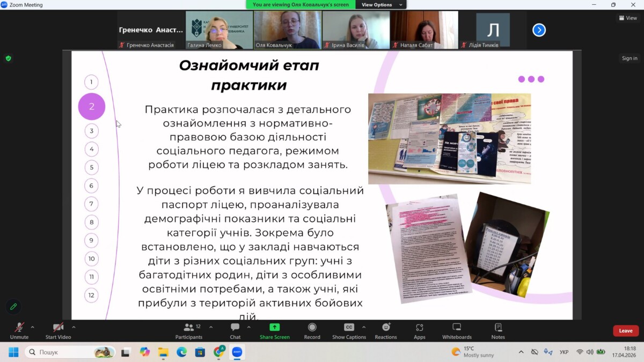Expand audio options arrow next to Unmute
644x362 pixels.
pos(33,327)
